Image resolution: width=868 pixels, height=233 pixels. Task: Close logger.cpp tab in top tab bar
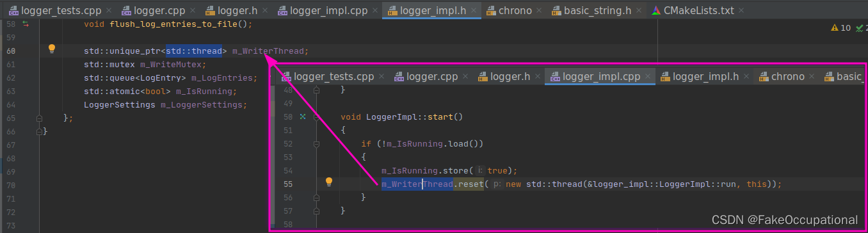(192, 11)
